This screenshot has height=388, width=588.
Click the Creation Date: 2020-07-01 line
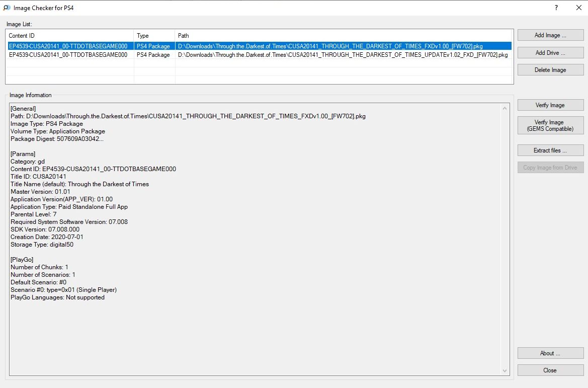pos(47,237)
